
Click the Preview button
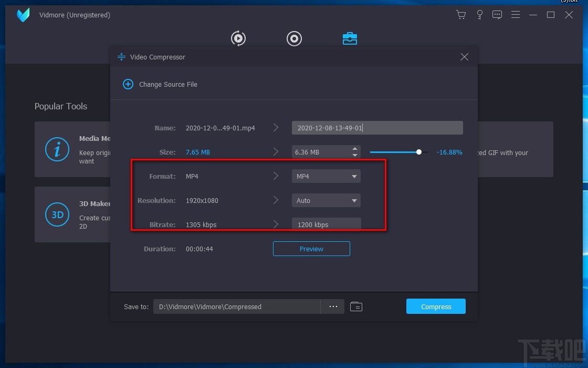tap(311, 249)
